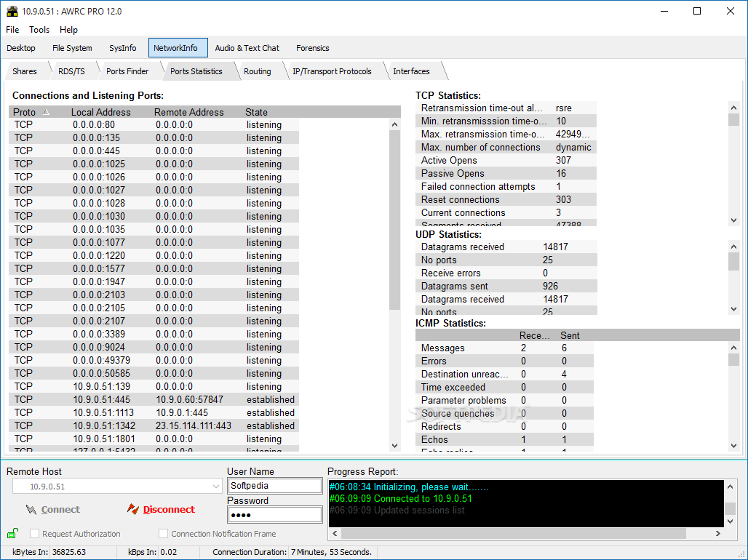Select row with remote address 10.9.0.60:57847

pos(154,399)
